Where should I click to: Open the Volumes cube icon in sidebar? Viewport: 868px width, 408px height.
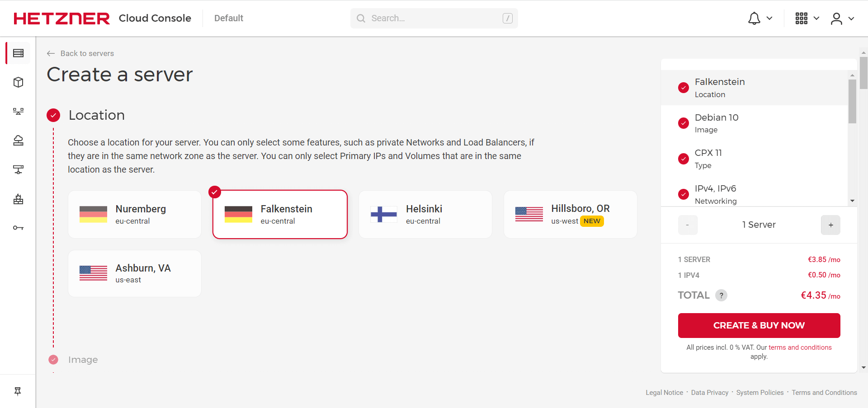click(x=18, y=82)
